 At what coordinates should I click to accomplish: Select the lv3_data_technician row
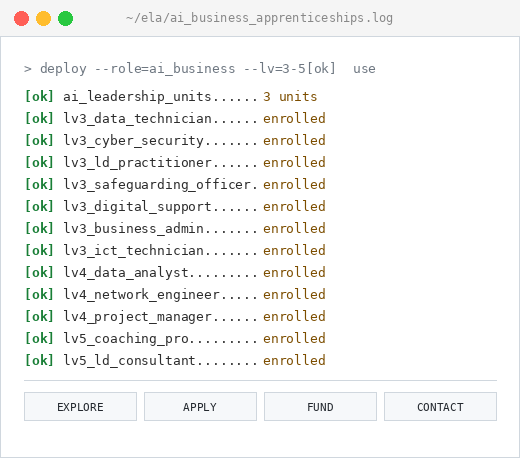point(175,119)
